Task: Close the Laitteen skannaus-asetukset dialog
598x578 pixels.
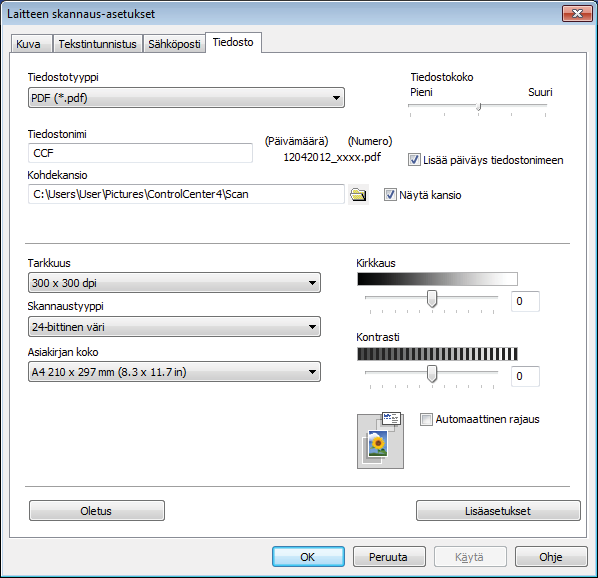Action: (x=577, y=14)
